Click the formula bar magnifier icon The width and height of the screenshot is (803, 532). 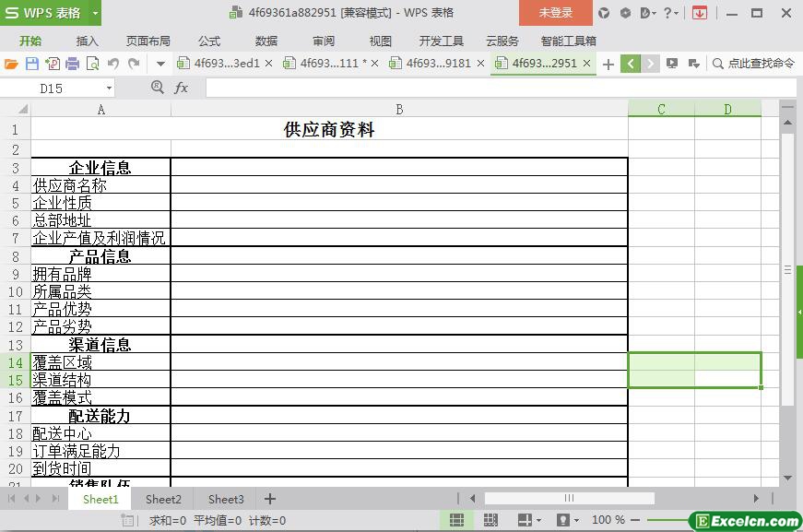(158, 88)
